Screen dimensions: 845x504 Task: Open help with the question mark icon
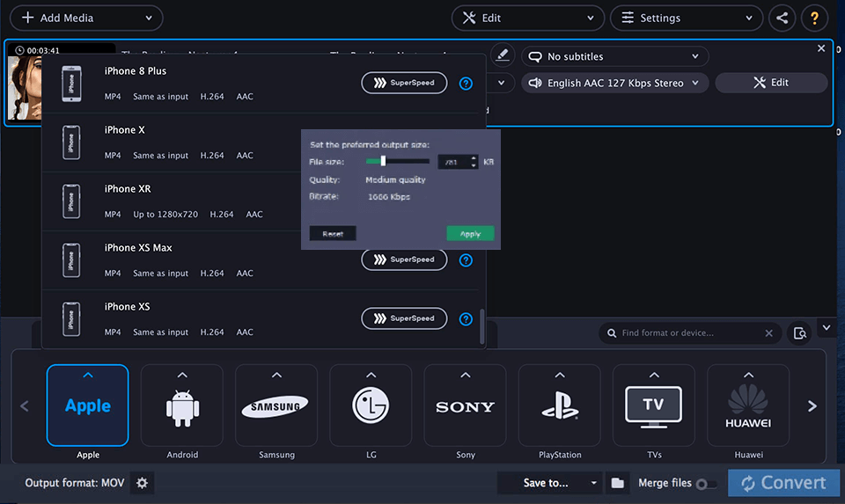point(814,18)
